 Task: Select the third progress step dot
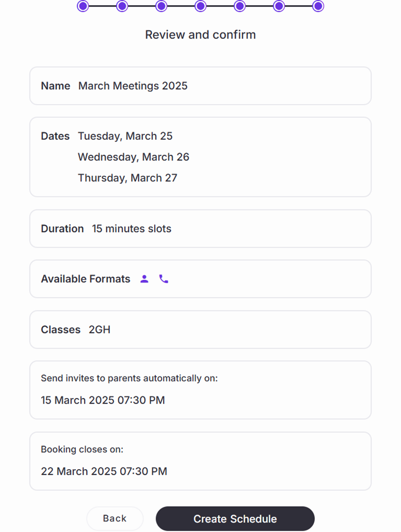point(161,6)
